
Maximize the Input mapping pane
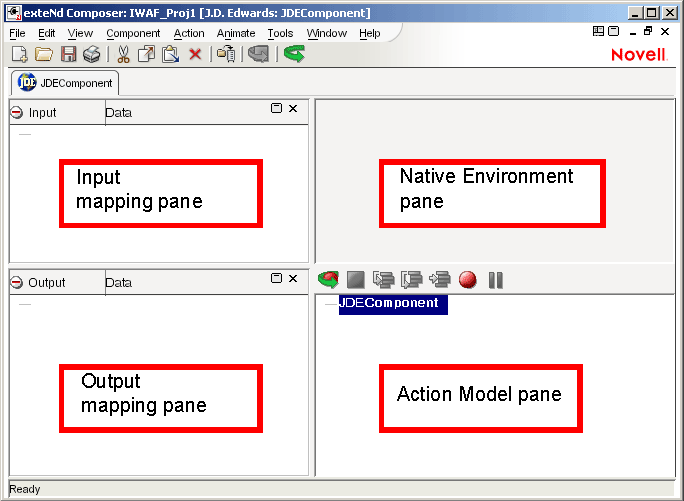click(277, 108)
